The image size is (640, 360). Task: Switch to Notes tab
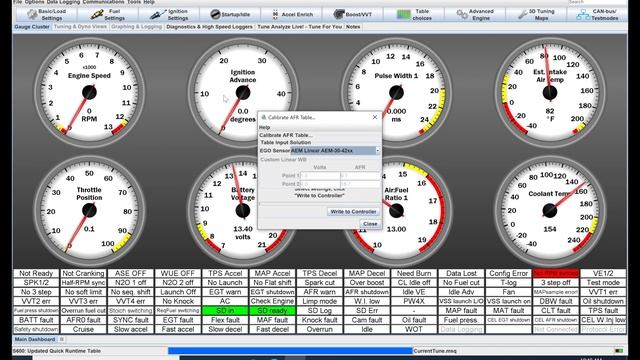(353, 27)
